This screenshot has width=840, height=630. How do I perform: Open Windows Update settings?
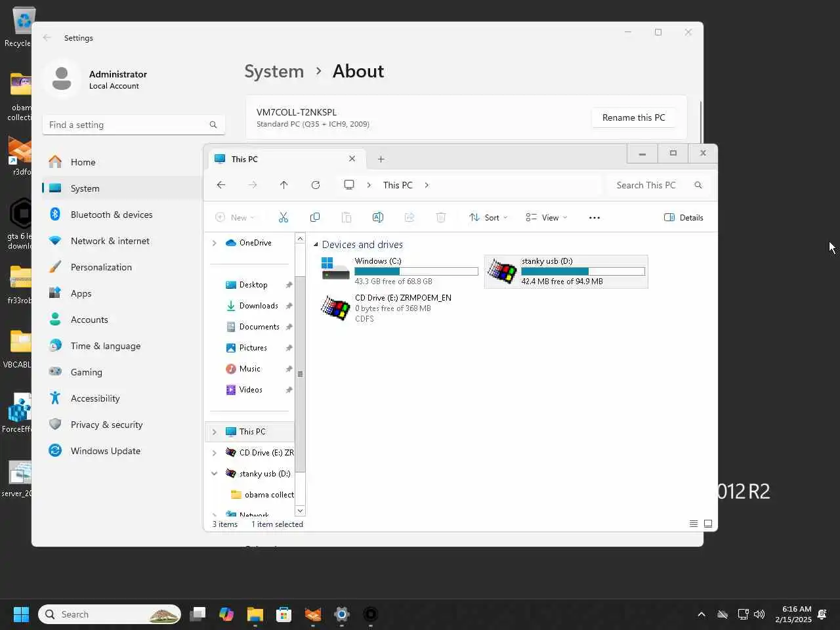(122, 451)
